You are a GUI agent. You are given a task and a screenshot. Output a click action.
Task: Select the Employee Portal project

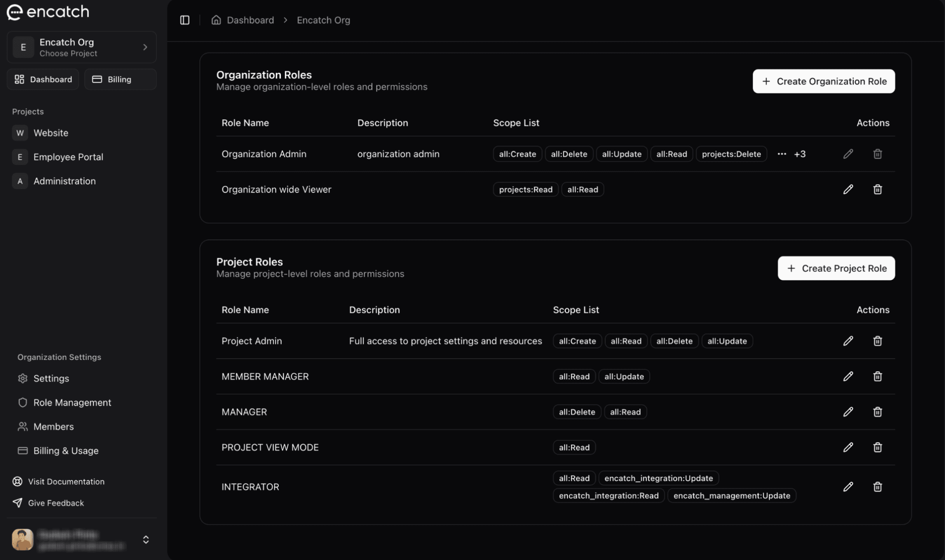tap(68, 157)
